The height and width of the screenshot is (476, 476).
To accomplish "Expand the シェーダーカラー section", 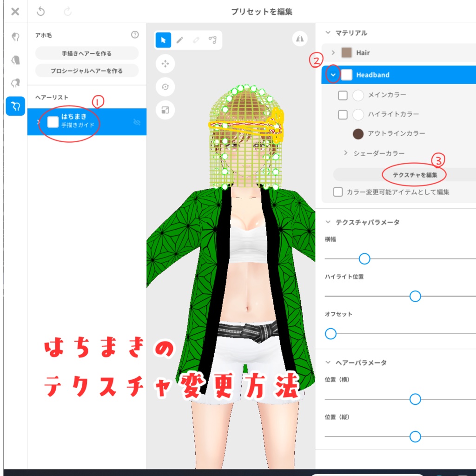I will coord(346,153).
